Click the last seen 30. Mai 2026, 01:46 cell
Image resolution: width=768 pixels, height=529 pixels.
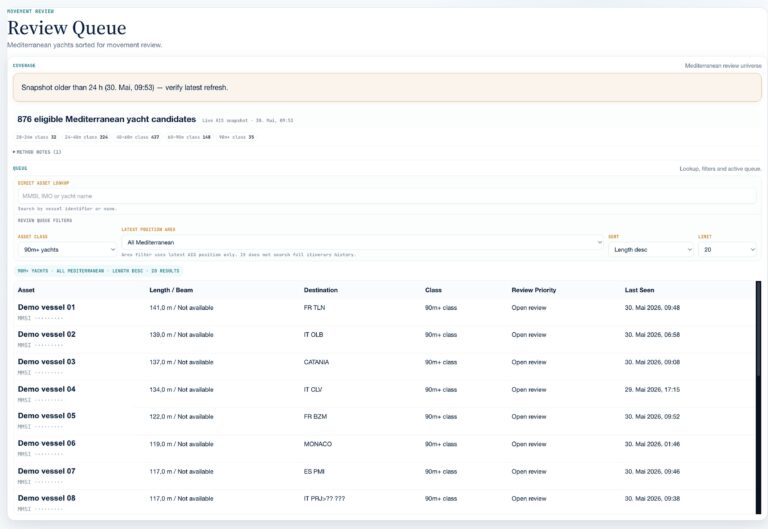coord(652,444)
